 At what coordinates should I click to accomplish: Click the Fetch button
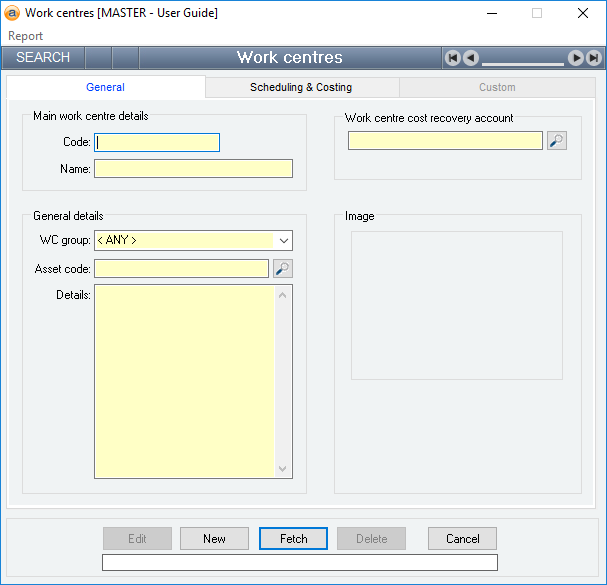click(x=294, y=539)
